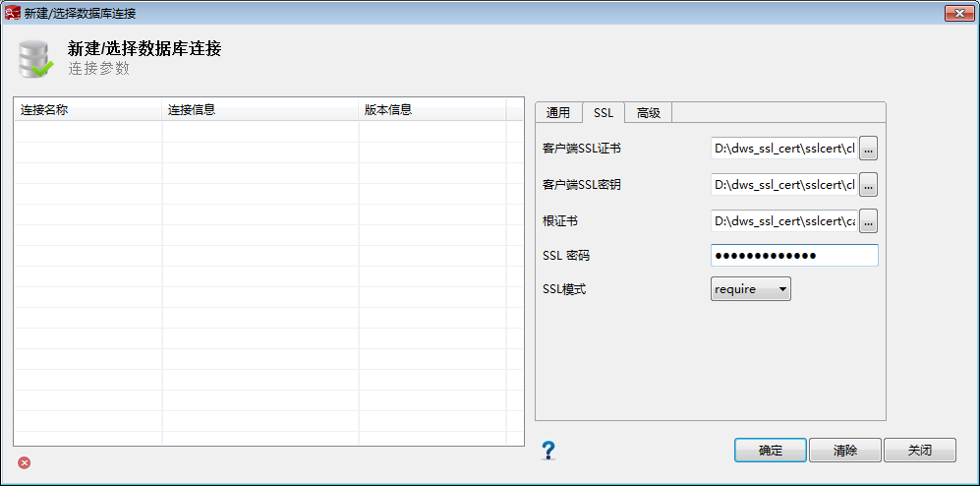Click the blue help question mark icon
This screenshot has width=980, height=486.
coord(548,451)
